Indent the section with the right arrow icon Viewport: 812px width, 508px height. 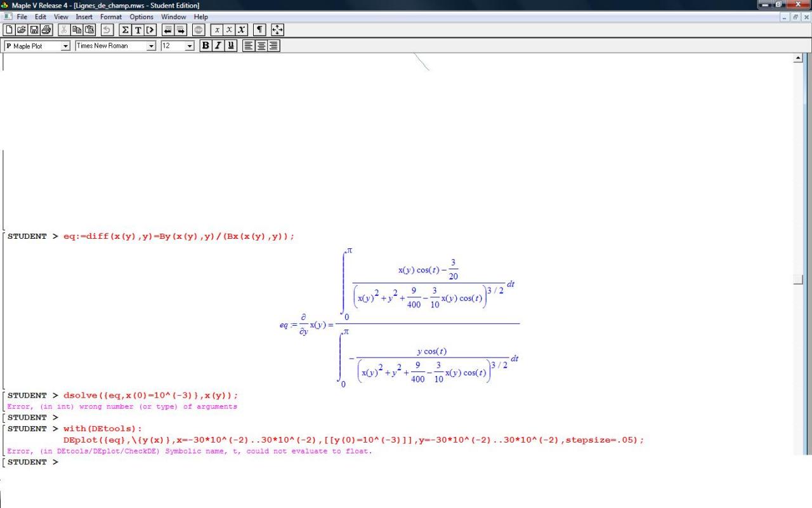[181, 30]
